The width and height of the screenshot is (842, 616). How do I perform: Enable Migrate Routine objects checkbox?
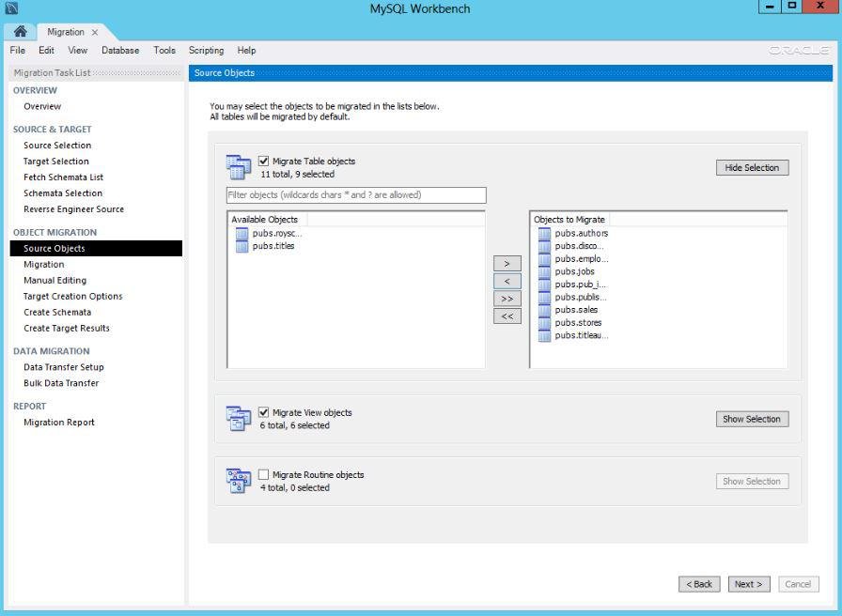264,474
